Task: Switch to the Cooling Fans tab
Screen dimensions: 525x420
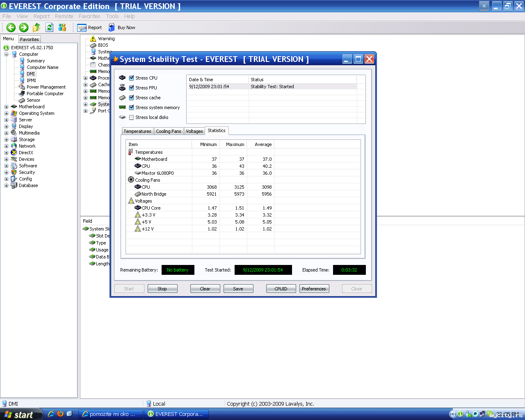Action: (x=169, y=131)
